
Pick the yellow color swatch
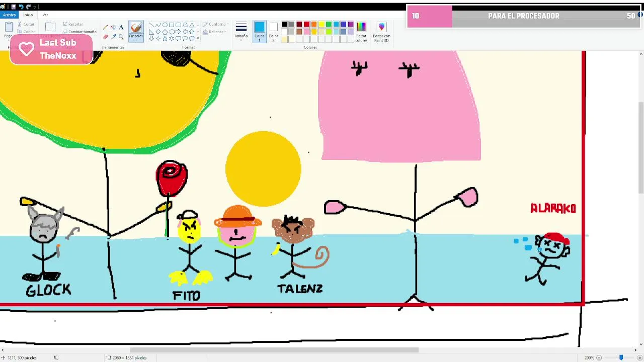pyautogui.click(x=321, y=24)
